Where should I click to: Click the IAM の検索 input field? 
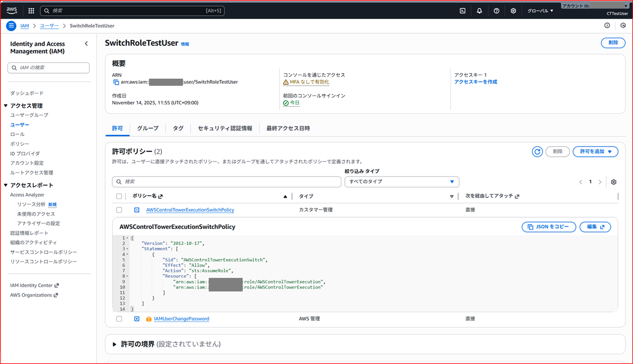pyautogui.click(x=48, y=68)
